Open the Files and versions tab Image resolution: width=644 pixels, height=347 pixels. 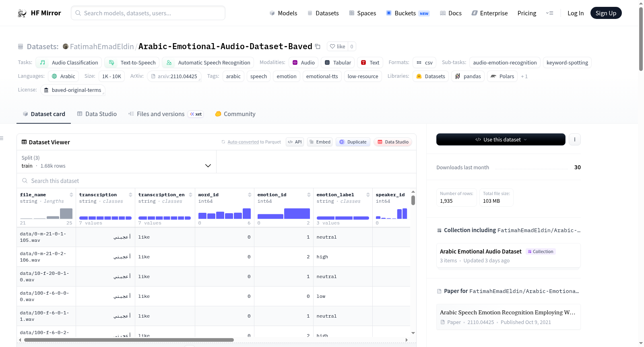tap(166, 114)
